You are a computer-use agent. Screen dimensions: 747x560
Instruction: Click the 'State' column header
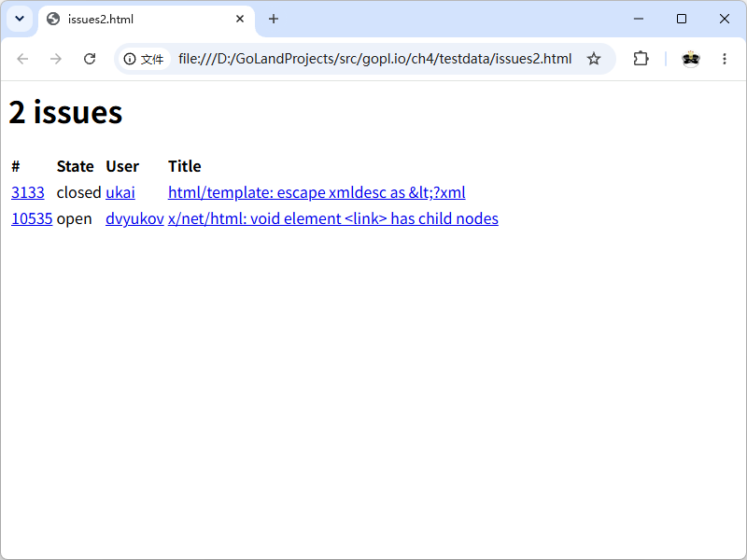76,166
